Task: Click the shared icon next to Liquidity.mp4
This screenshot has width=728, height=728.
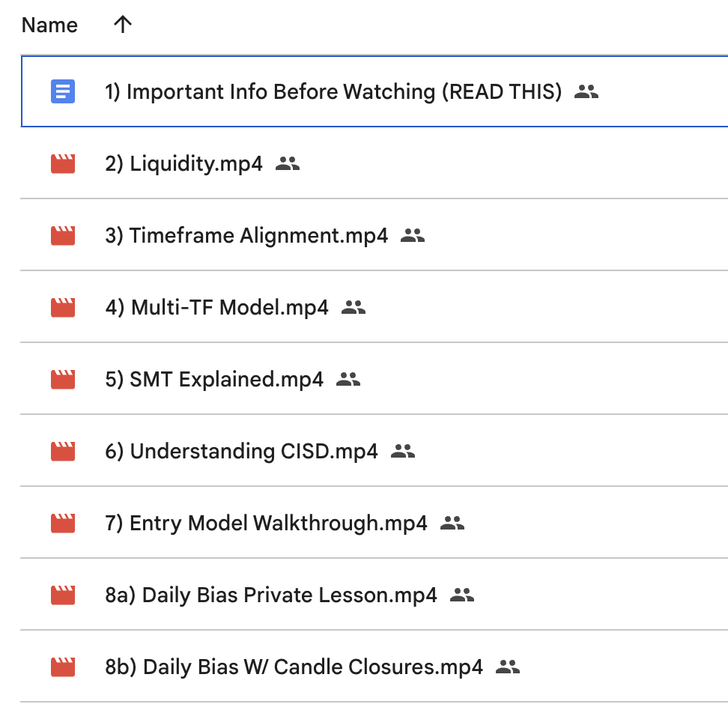Action: (x=288, y=163)
